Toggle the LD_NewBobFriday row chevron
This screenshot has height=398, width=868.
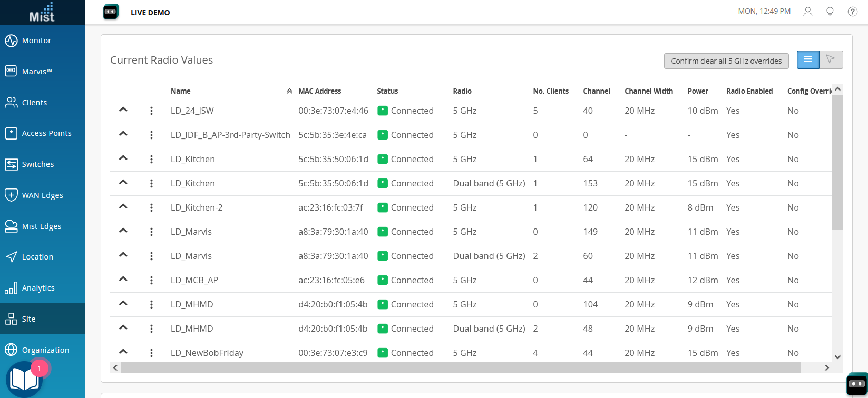[123, 352]
